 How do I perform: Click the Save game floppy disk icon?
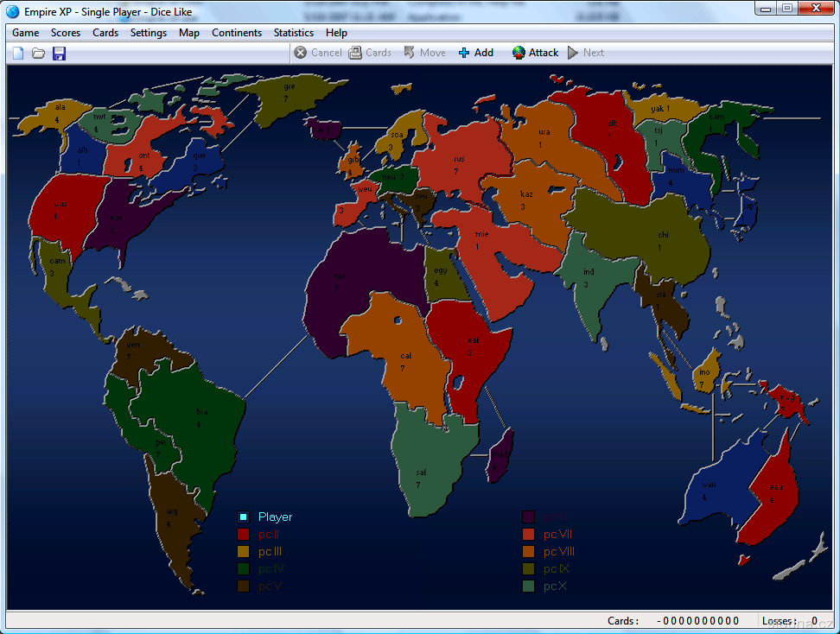coord(59,54)
